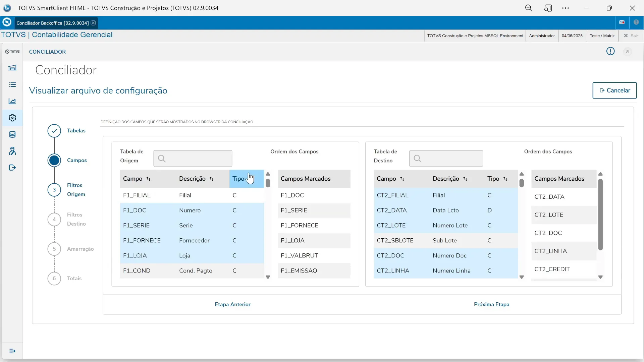Click the alert exclamation icon near Conciliador header
This screenshot has width=644, height=362.
pyautogui.click(x=610, y=51)
